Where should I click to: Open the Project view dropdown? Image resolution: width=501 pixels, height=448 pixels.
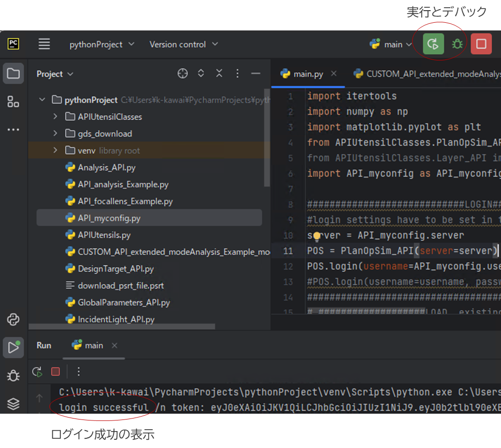pyautogui.click(x=55, y=74)
